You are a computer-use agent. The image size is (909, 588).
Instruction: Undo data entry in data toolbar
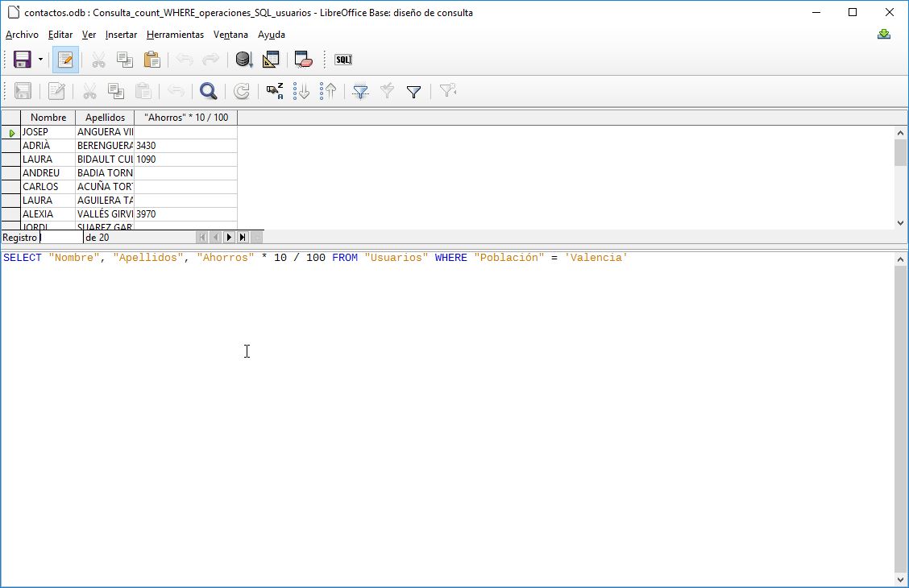(176, 91)
